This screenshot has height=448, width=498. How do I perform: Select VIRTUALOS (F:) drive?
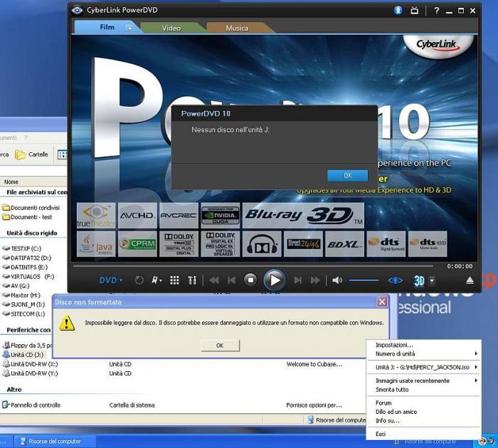pyautogui.click(x=28, y=277)
